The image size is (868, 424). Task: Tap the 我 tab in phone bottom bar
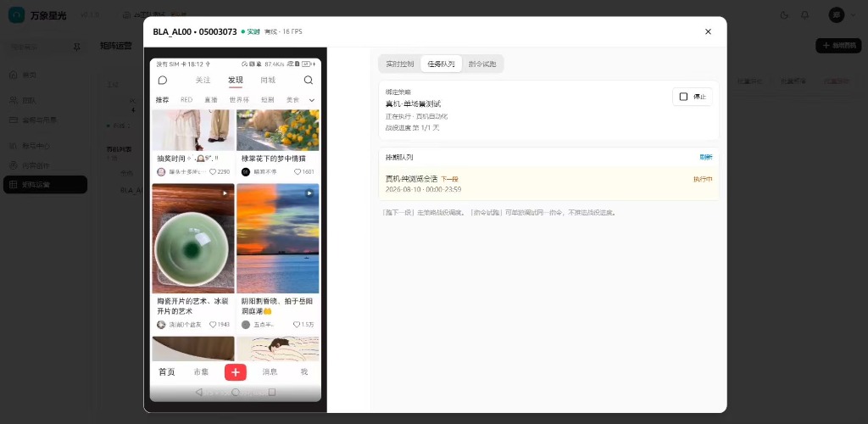tap(304, 372)
